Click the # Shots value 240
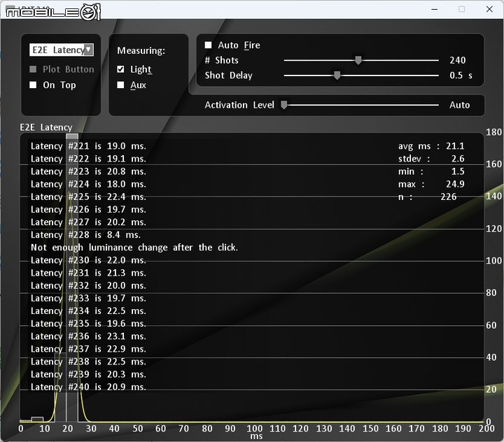 (x=458, y=60)
